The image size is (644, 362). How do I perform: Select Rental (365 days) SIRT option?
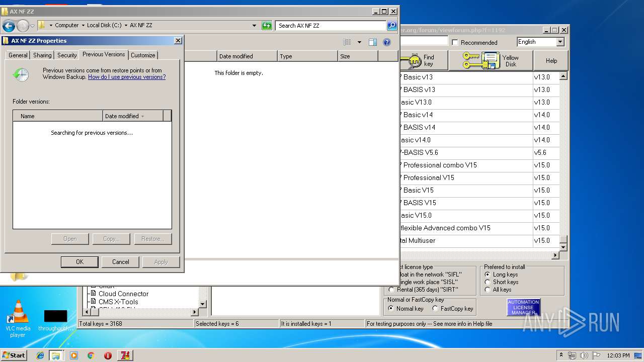[391, 290]
